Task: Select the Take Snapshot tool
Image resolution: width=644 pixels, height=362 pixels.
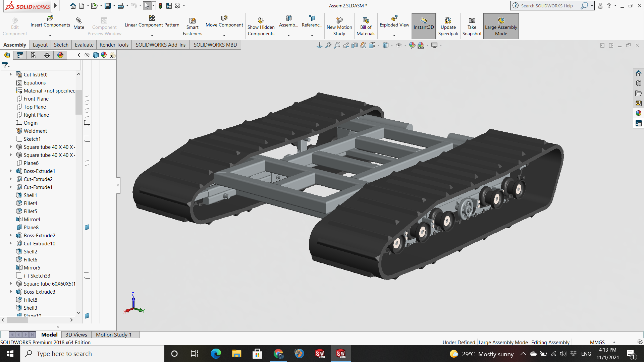Action: [472, 26]
